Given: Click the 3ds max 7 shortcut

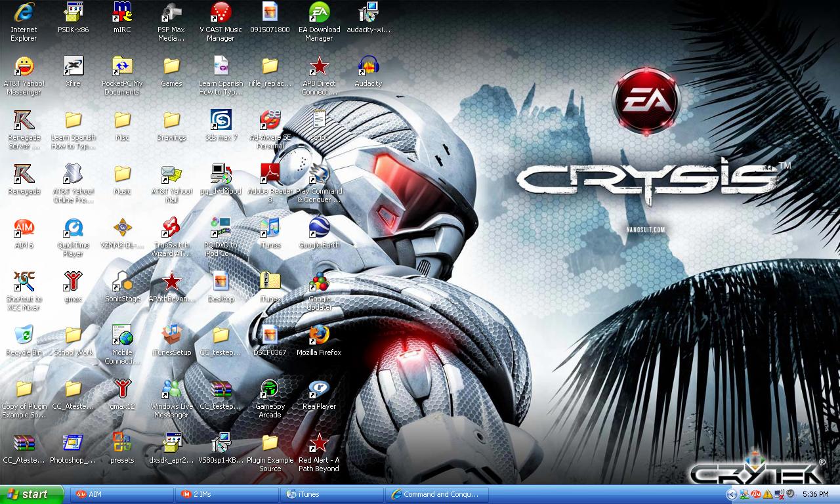Looking at the screenshot, I should click(220, 121).
